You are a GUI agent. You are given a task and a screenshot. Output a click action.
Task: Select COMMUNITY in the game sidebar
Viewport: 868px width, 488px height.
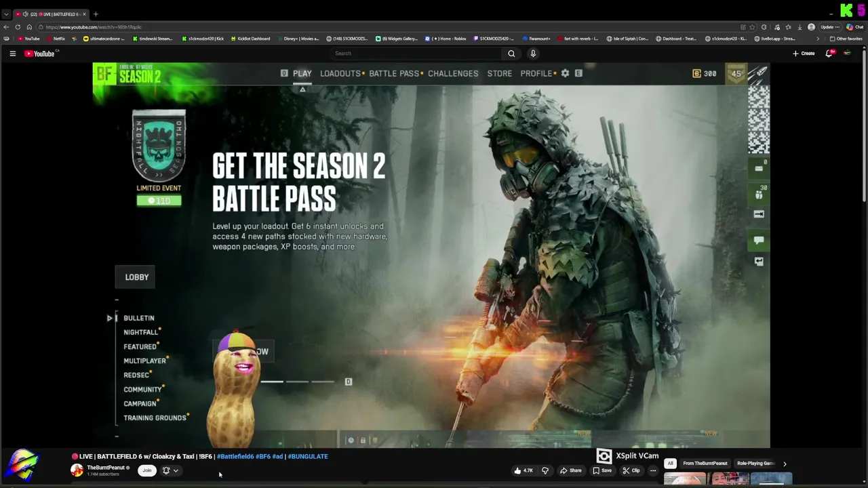[142, 389]
